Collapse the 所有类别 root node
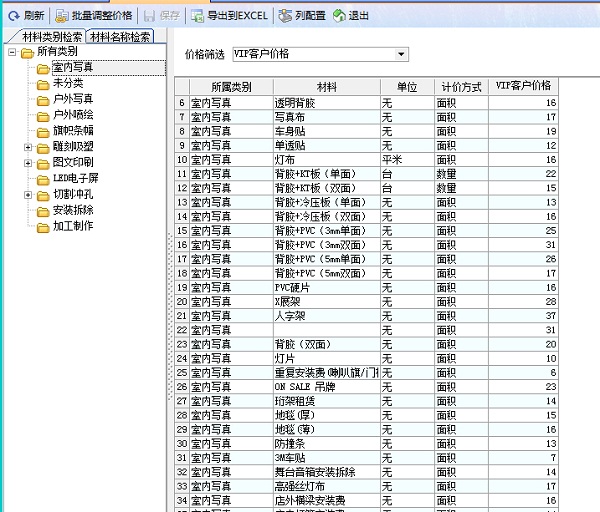 pos(12,52)
